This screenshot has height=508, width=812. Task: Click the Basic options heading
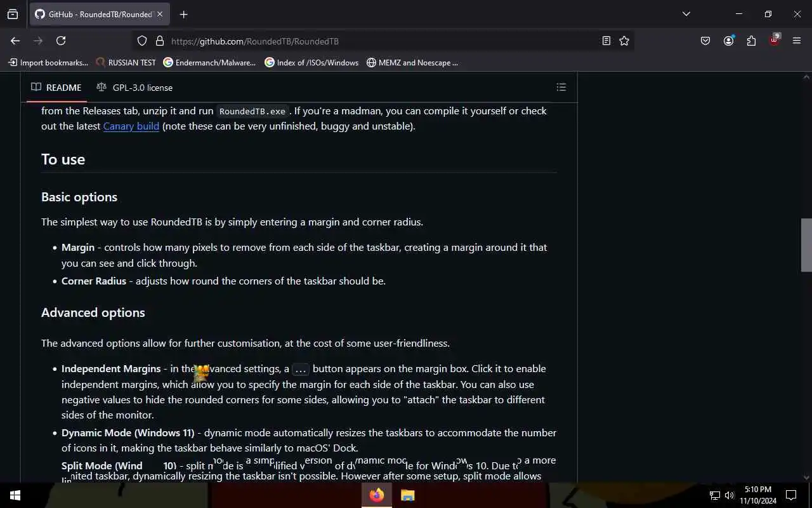click(x=79, y=197)
